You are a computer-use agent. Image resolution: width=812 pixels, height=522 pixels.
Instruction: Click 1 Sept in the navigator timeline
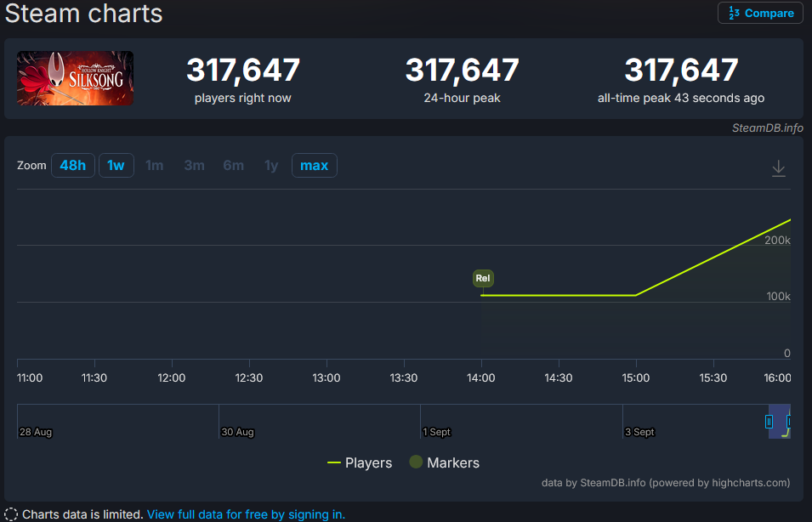[436, 432]
